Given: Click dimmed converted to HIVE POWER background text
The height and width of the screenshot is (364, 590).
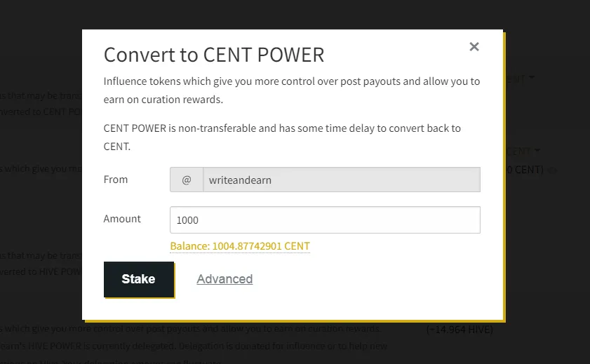Looking at the screenshot, I should click(x=41, y=271).
